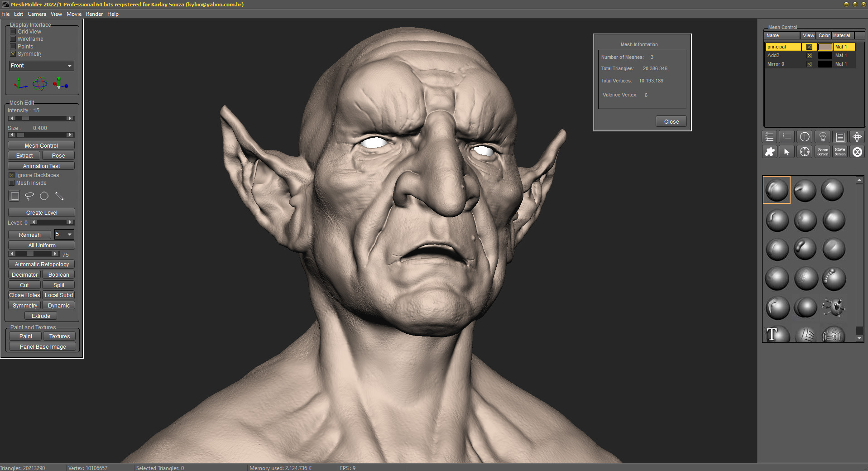The width and height of the screenshot is (868, 471).
Task: Select the brush highlighted with the orange outline
Action: (777, 190)
